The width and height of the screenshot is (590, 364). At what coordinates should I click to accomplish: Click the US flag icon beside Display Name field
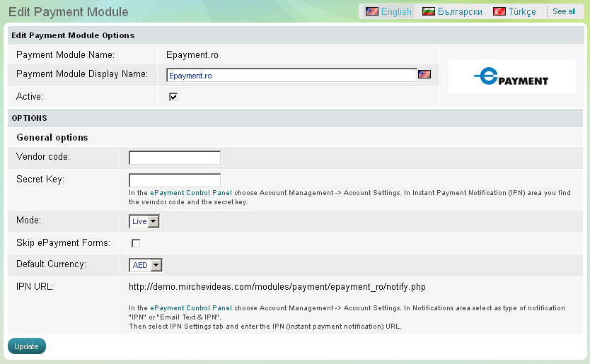[424, 74]
